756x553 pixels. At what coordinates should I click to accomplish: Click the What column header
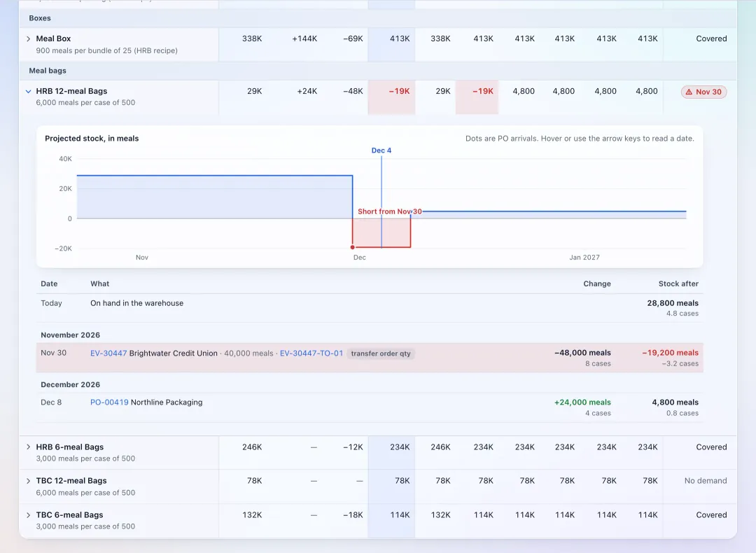100,283
